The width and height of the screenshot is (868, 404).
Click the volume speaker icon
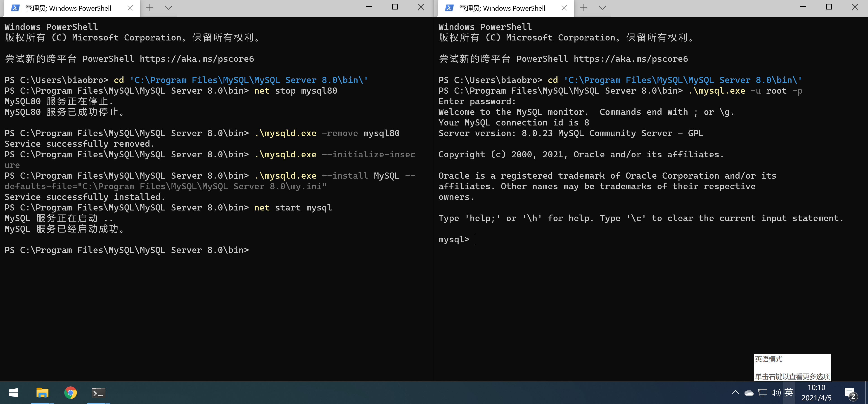tap(776, 393)
